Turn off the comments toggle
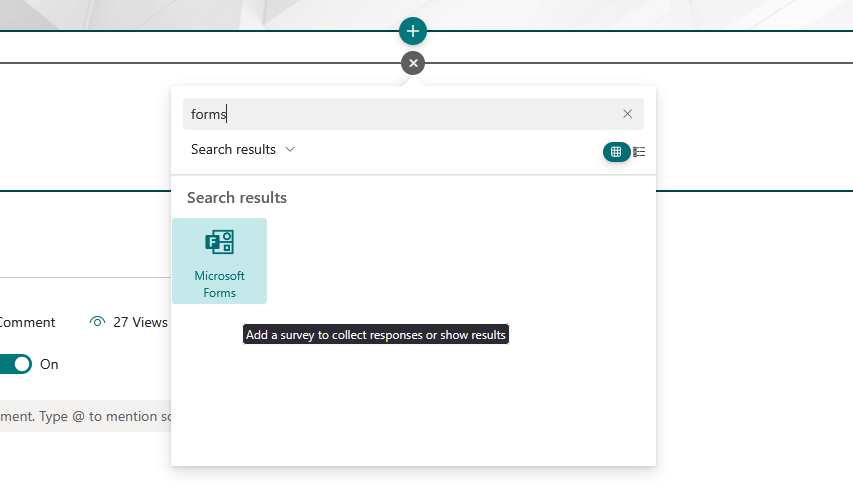 tap(16, 364)
